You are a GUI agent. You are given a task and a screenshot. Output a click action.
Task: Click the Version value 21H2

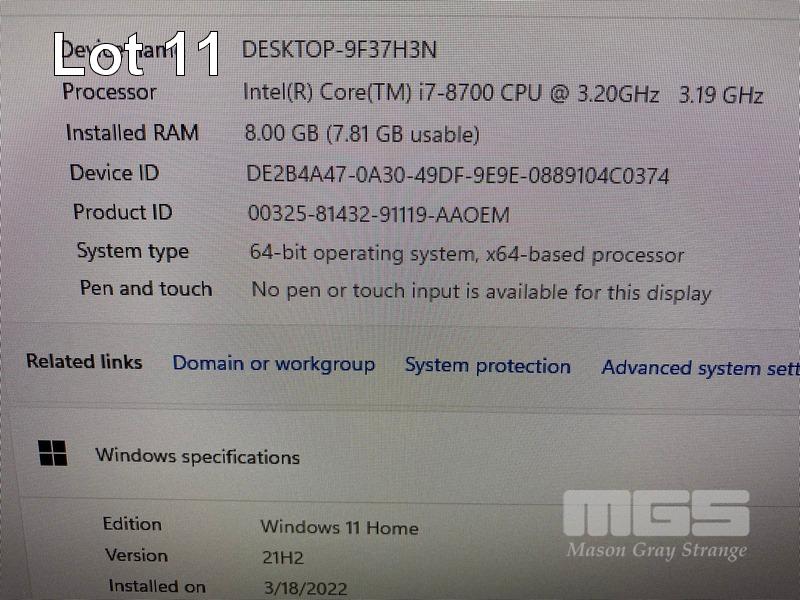tap(283, 558)
